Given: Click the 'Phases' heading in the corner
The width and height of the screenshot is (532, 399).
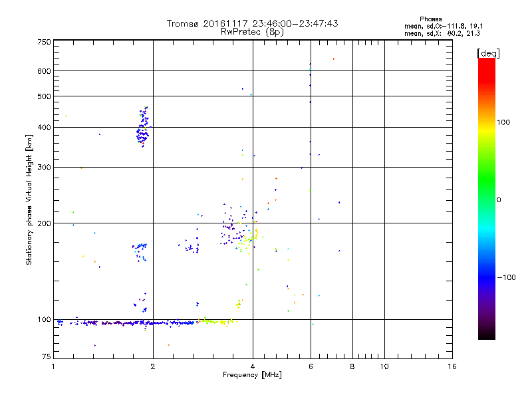Looking at the screenshot, I should [430, 19].
